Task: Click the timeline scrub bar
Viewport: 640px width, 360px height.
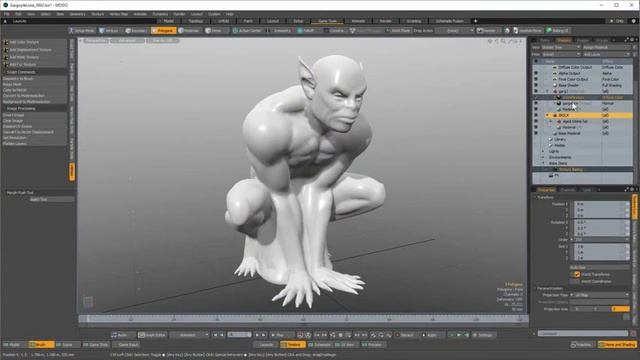Action: (303, 319)
